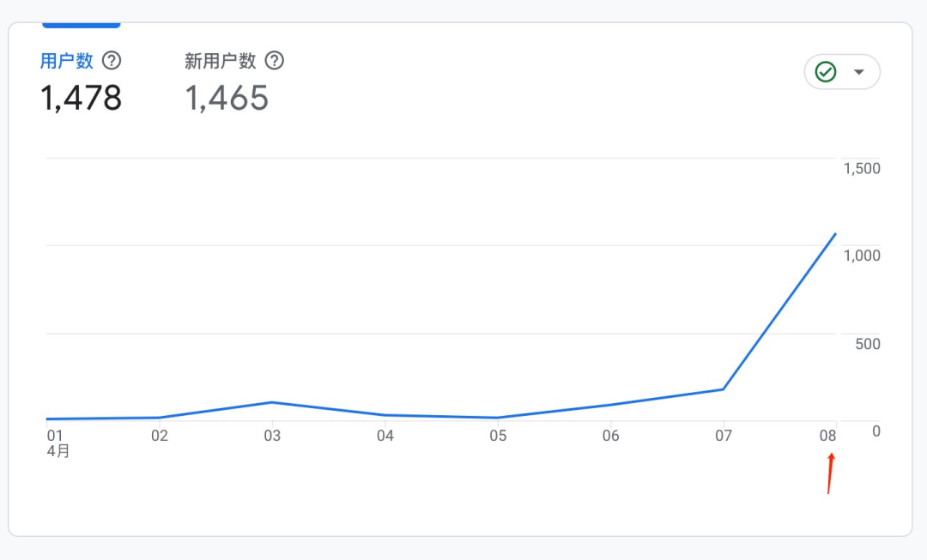The width and height of the screenshot is (927, 560).
Task: Click the 01 date label on axis
Action: (x=55, y=436)
